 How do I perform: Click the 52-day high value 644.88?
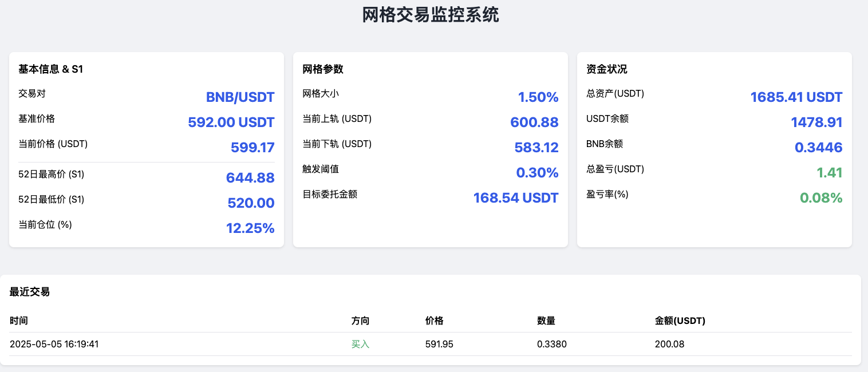coord(250,178)
